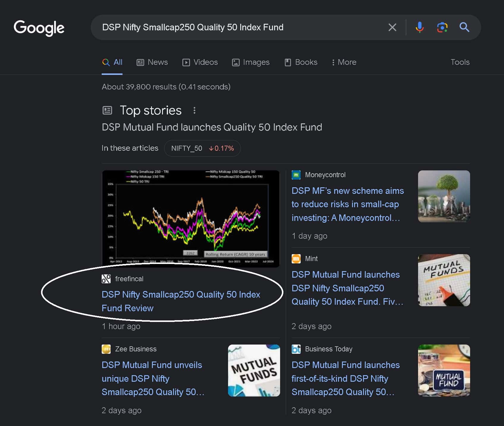This screenshot has height=426, width=504.
Task: Click Mint's Mutual Funds notepad thumbnail
Action: coord(444,280)
